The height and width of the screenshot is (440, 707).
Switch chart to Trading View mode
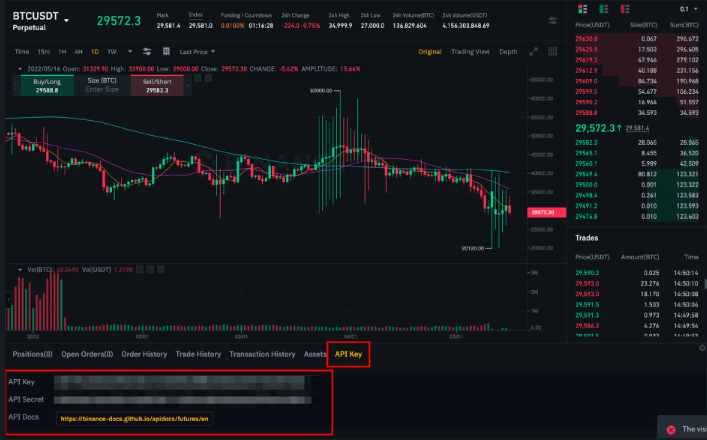point(470,51)
